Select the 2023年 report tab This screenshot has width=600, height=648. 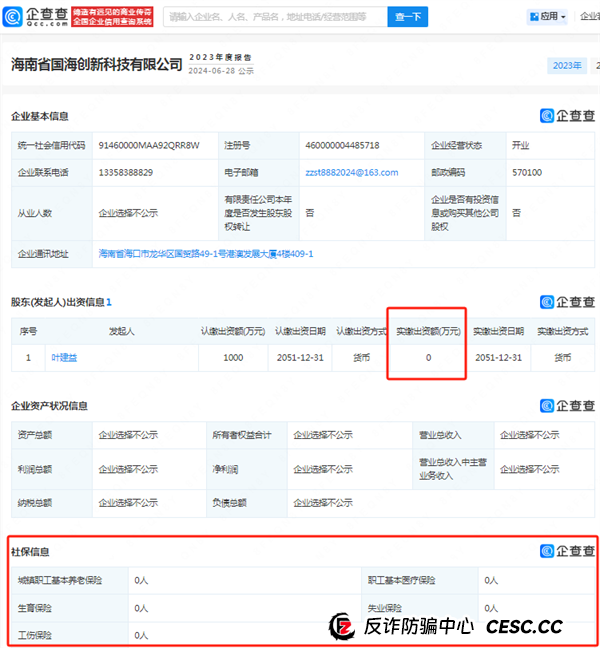tap(567, 66)
